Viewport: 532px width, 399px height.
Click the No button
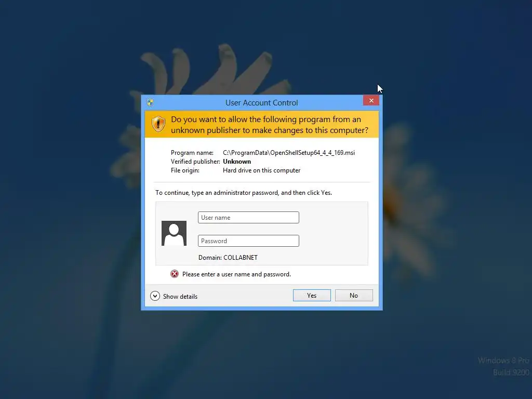pyautogui.click(x=354, y=295)
